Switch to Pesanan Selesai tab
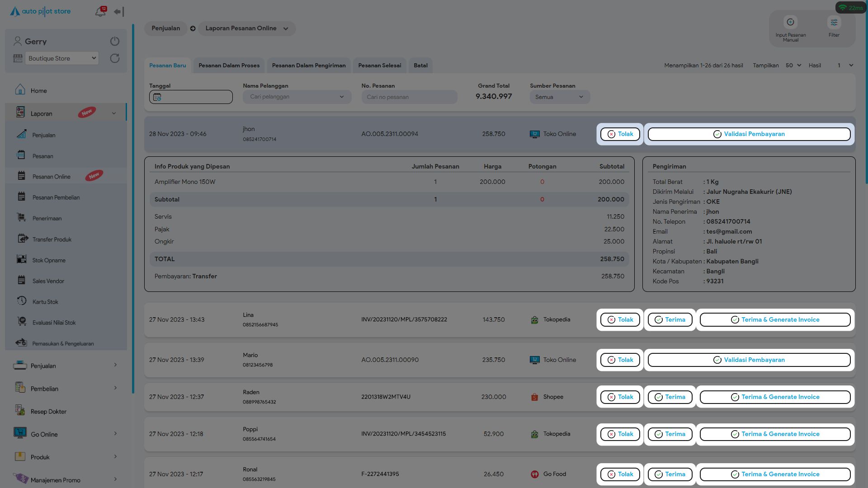 379,66
